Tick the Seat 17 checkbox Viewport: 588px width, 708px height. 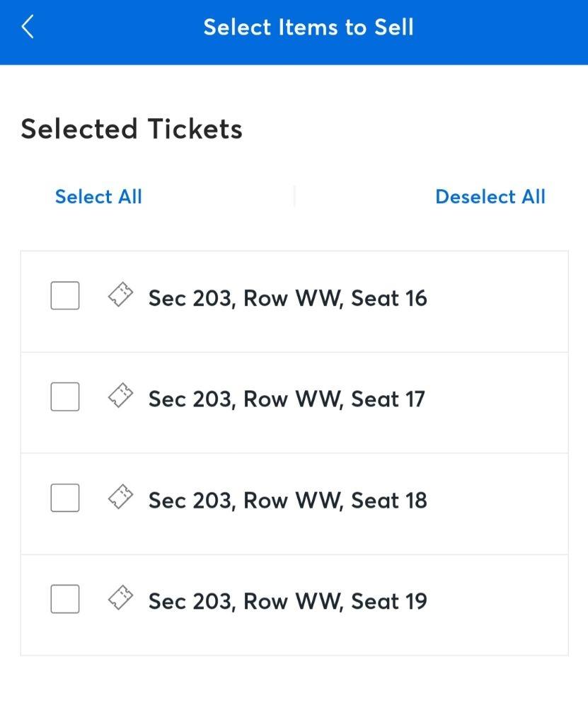(x=65, y=397)
